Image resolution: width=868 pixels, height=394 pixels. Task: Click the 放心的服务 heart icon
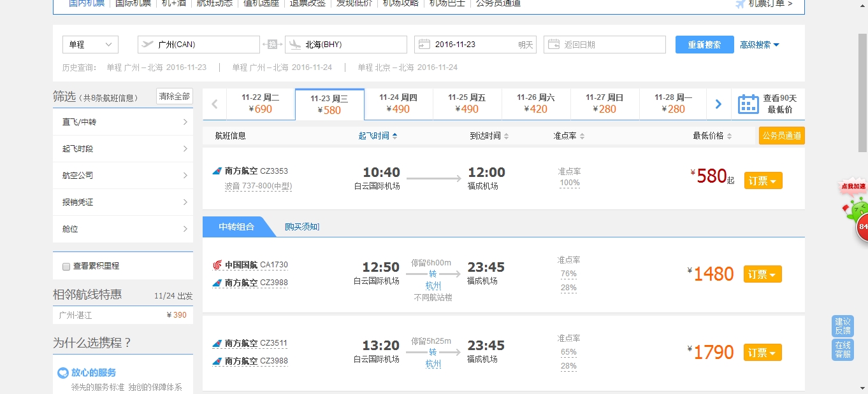(x=63, y=373)
